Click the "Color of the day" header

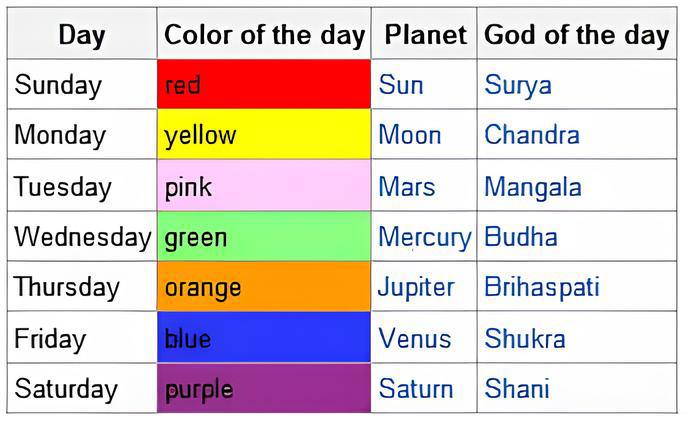click(264, 35)
